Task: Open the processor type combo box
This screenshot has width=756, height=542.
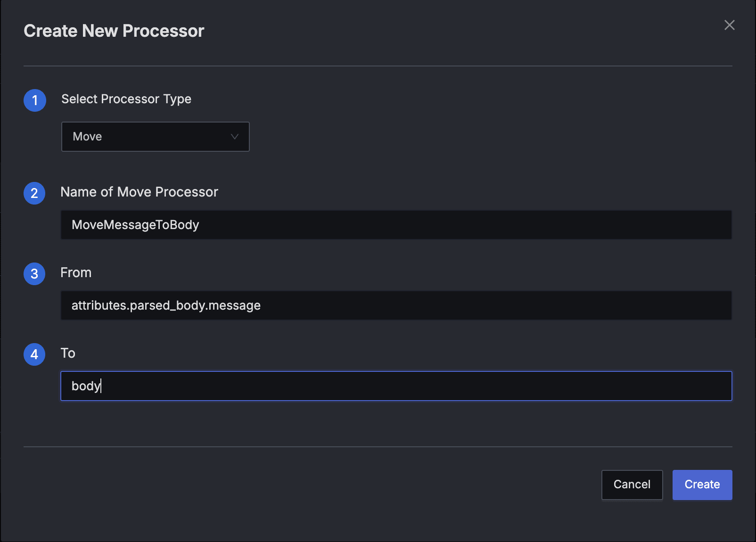Action: click(x=155, y=137)
